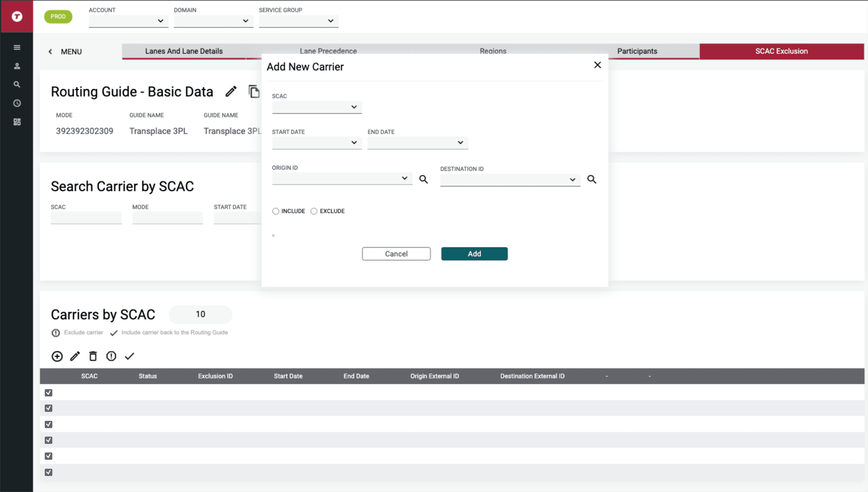Exclude carrier using the exclamation toolbar icon
This screenshot has width=868, height=492.
point(111,356)
